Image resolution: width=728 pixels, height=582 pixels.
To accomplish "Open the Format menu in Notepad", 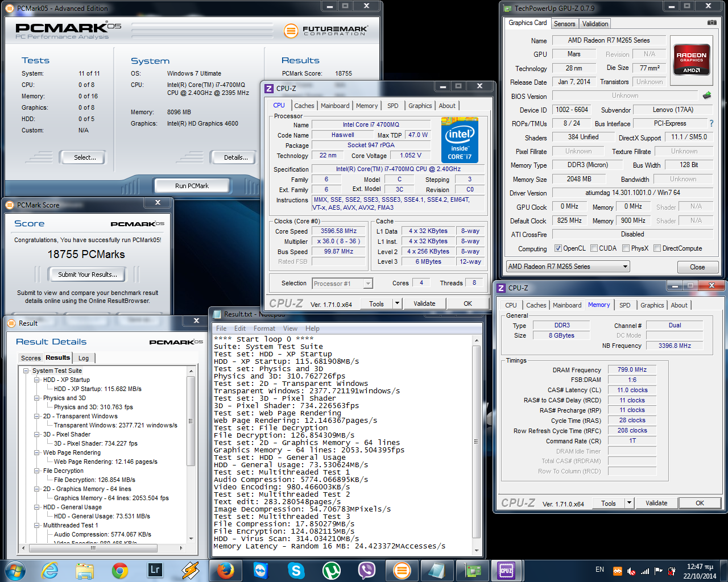I will coord(264,329).
